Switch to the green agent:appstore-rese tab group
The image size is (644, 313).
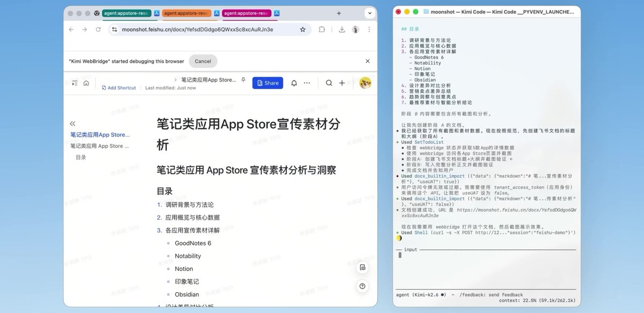coord(127,13)
